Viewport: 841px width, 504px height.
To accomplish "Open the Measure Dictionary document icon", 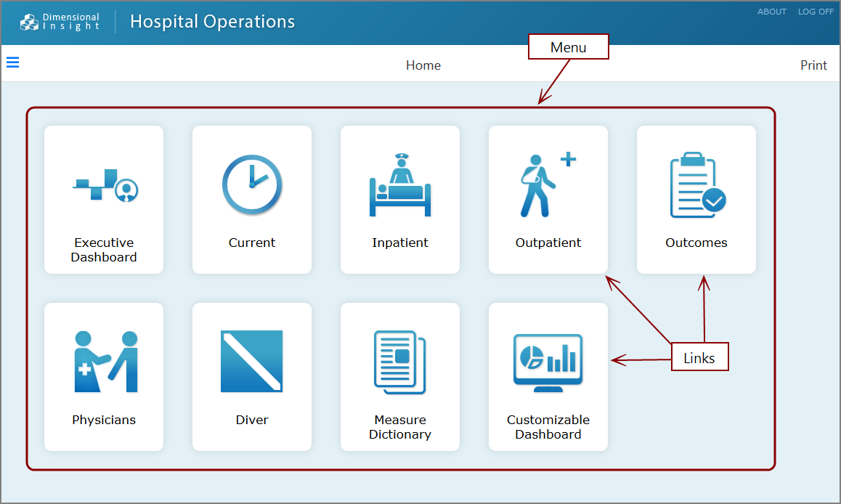I will [x=399, y=362].
